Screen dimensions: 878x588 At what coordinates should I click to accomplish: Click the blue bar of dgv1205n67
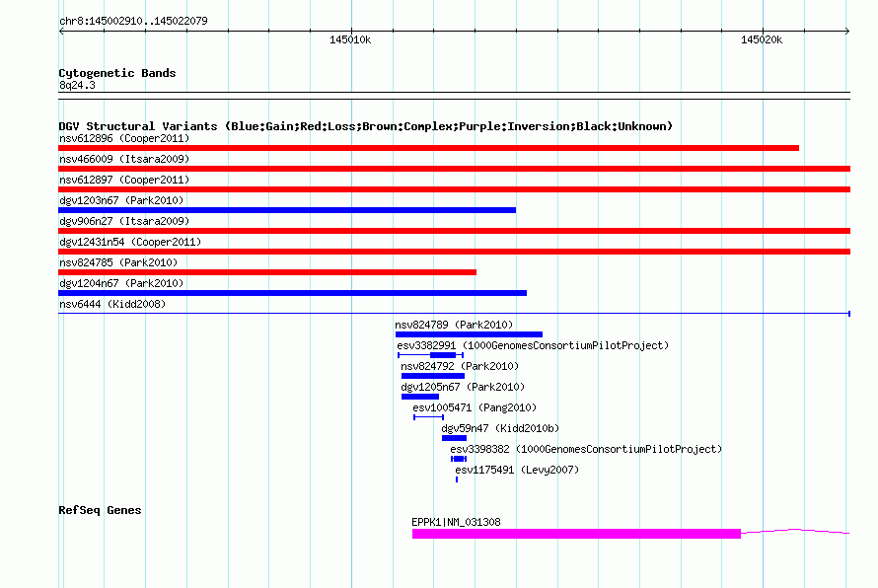click(420, 397)
